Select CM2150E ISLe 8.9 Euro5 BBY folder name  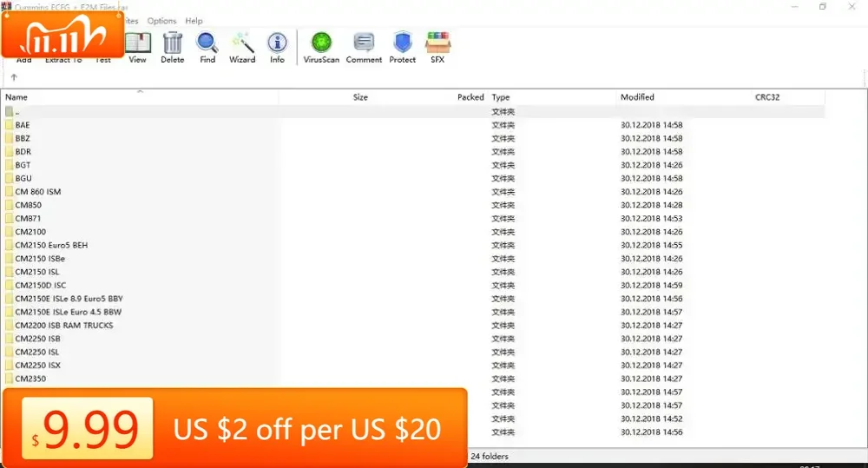[x=69, y=299]
